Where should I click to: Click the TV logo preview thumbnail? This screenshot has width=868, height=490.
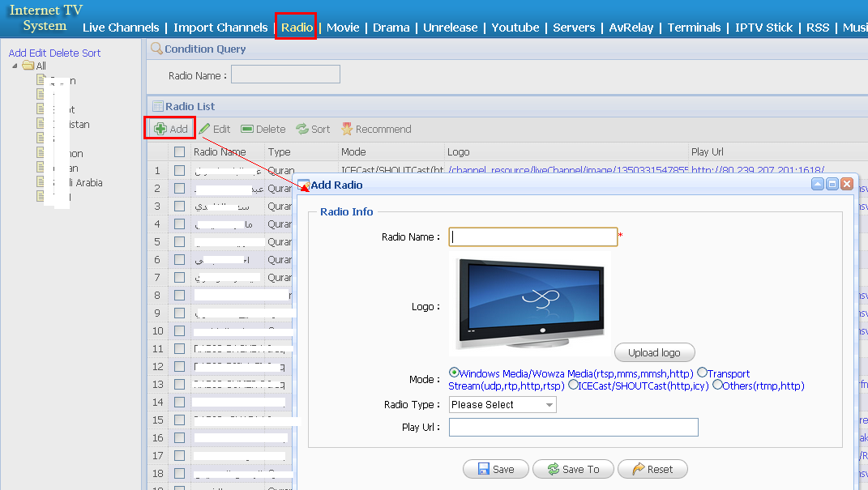531,304
